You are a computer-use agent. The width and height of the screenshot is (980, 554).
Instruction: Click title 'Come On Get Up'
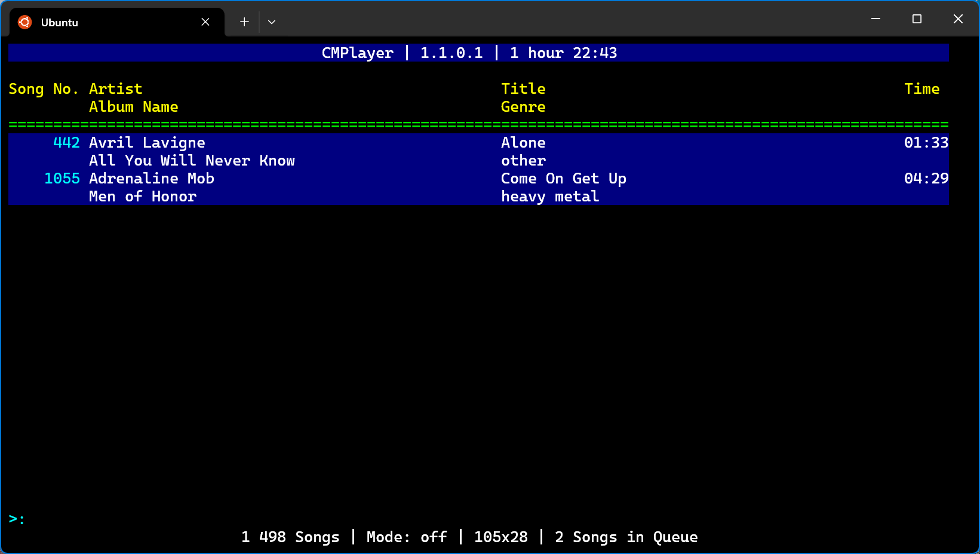[564, 179]
